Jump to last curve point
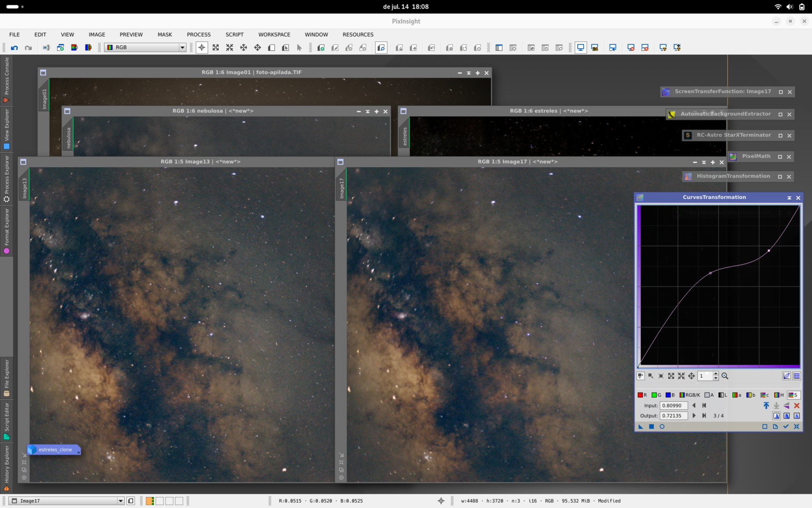Screen dimensions: 812x508 704,416
